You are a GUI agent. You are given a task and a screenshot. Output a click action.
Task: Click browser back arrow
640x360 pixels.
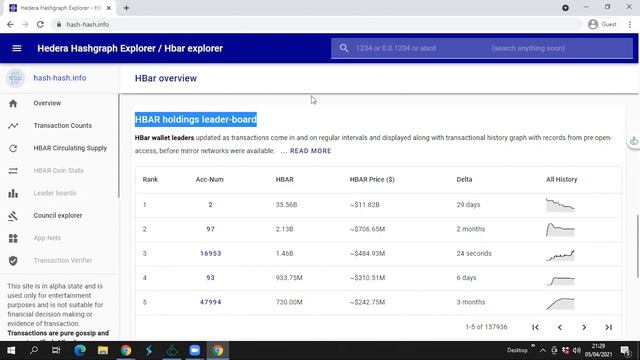[x=10, y=24]
